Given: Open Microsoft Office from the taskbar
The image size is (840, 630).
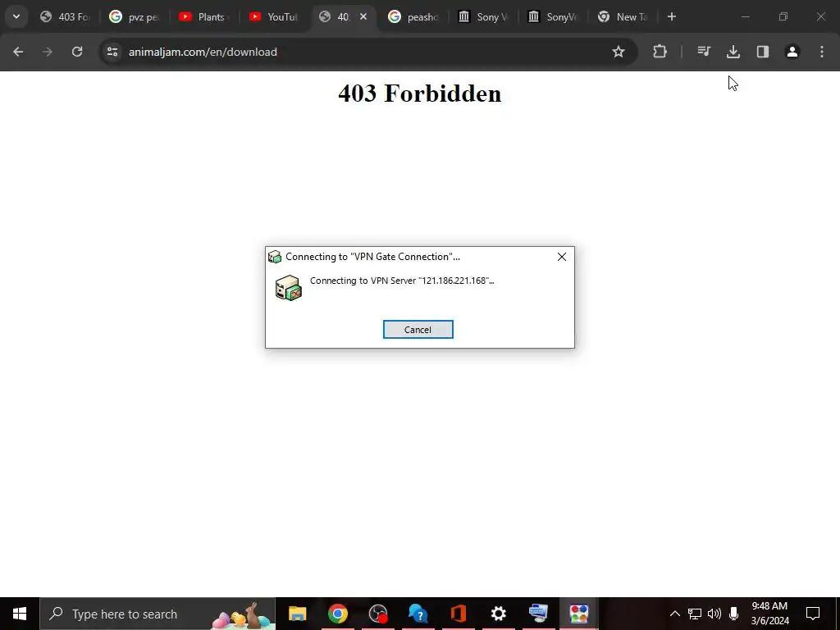Looking at the screenshot, I should pyautogui.click(x=458, y=614).
